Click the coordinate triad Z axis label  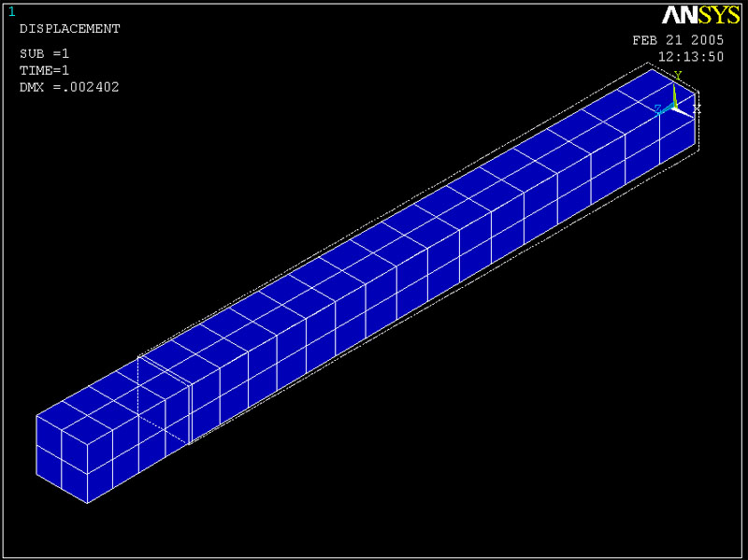click(x=658, y=109)
